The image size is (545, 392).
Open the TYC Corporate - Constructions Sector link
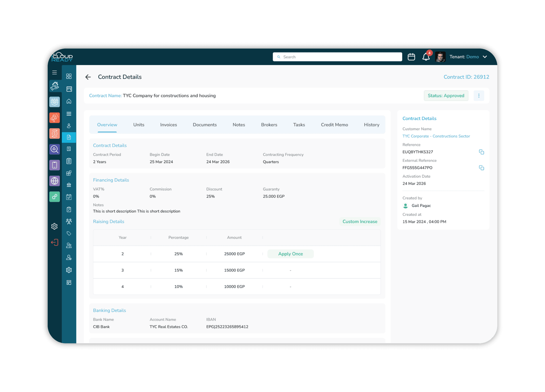(436, 136)
